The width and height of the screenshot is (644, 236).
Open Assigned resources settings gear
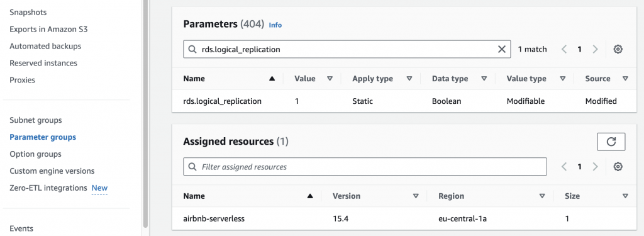tap(618, 167)
